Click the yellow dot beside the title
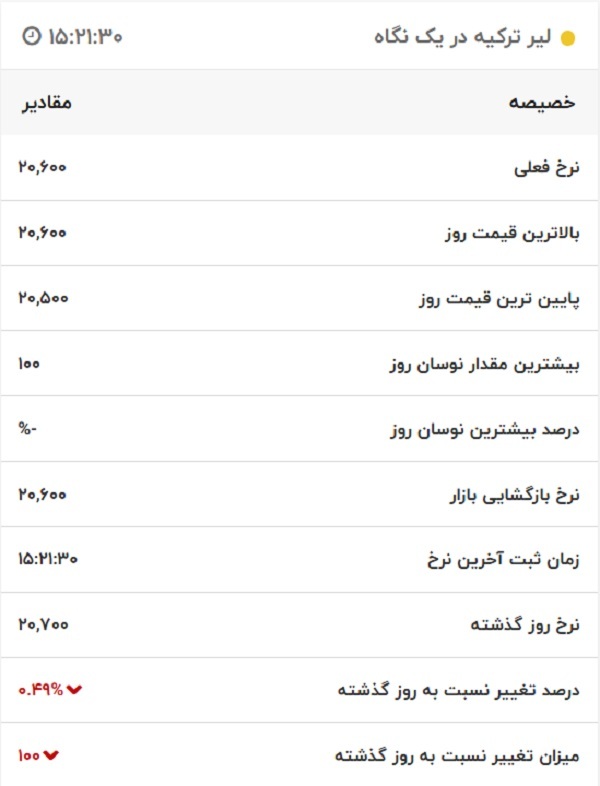The height and width of the screenshot is (786, 600). 568,39
